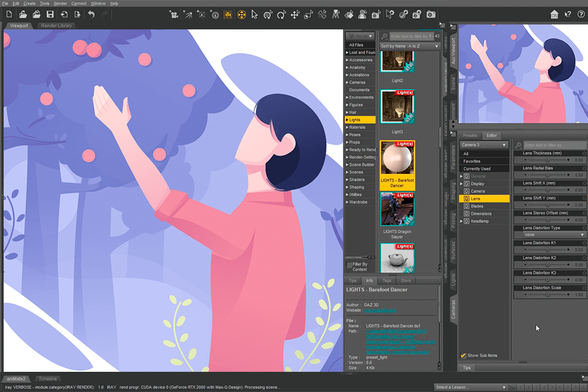The image size is (588, 392).
Task: Open the Render menu
Action: point(60,4)
